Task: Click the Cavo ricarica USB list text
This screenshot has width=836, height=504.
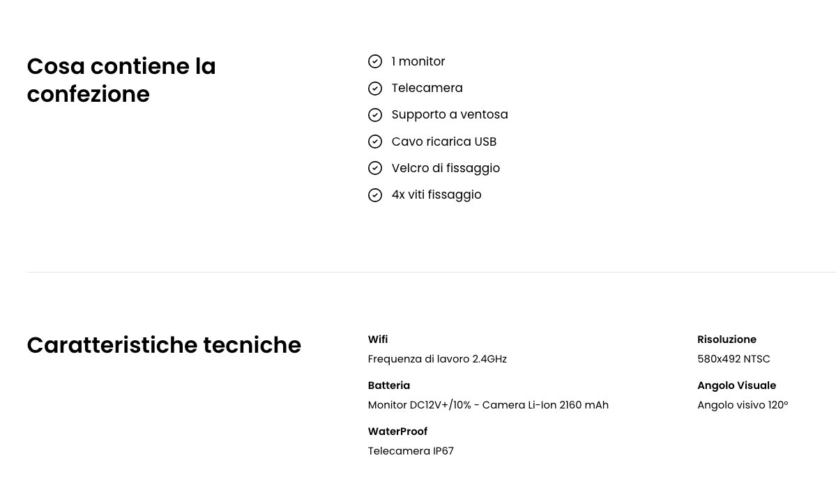Action: tap(444, 142)
